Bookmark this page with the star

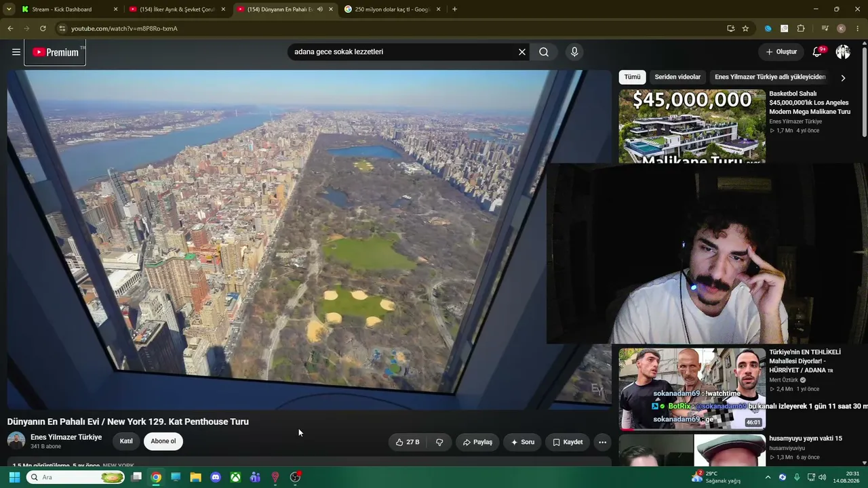tap(745, 28)
